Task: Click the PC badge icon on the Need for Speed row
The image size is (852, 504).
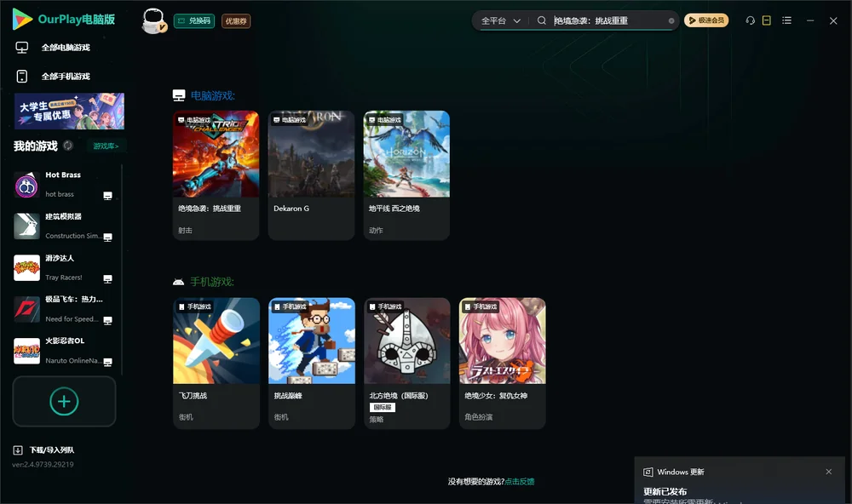Action: [107, 320]
